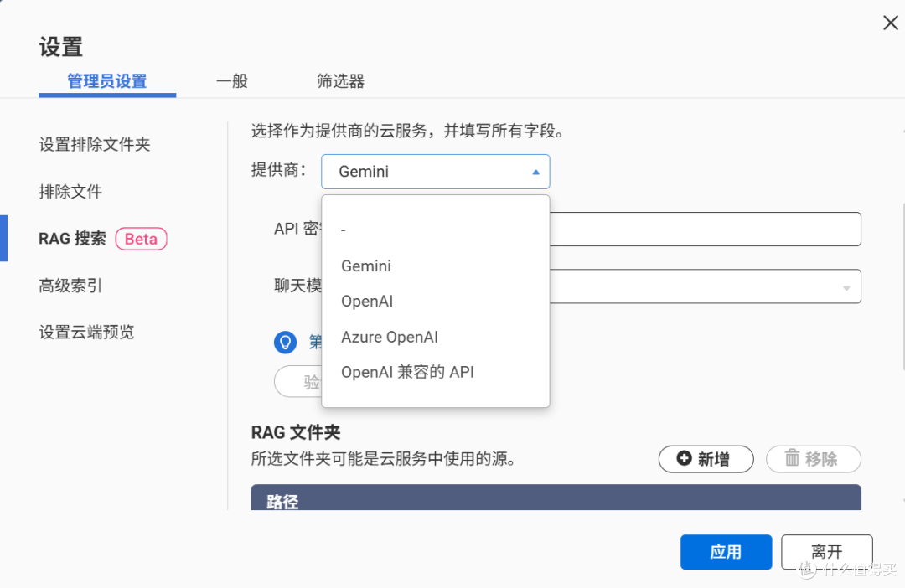Screen dimensions: 905x588
Task: Select 设置排除文件夹 in the sidebar
Action: tap(95, 144)
